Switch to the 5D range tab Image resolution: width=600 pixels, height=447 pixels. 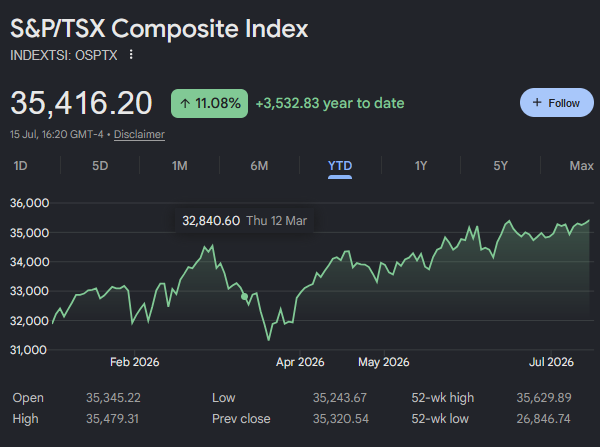pyautogui.click(x=100, y=166)
